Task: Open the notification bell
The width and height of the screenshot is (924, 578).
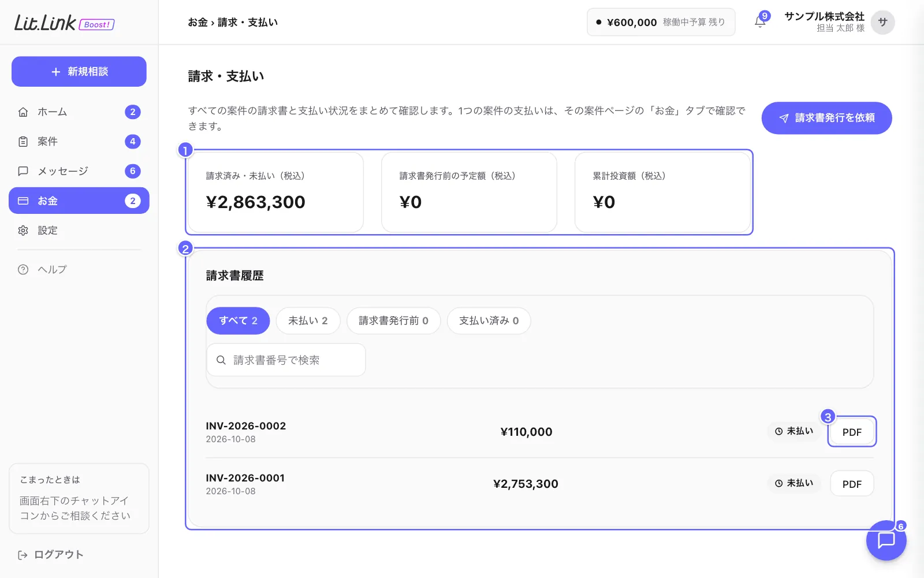Action: (760, 22)
